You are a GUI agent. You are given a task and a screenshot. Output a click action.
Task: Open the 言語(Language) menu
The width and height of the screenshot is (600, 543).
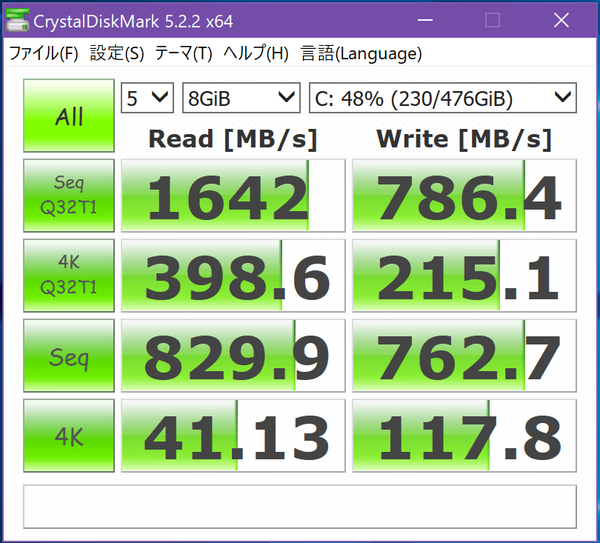[x=361, y=53]
